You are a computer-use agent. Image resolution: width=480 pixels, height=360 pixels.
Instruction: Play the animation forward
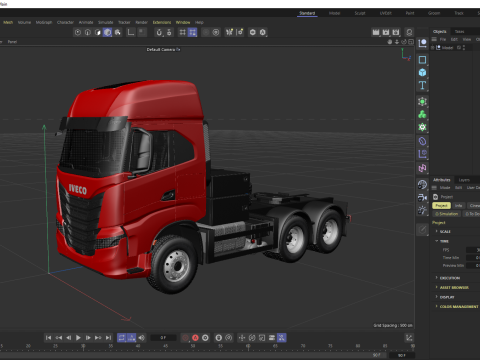click(78, 338)
